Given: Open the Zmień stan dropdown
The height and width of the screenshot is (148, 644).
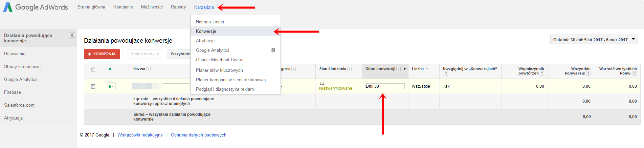Looking at the screenshot, I should pyautogui.click(x=145, y=54).
